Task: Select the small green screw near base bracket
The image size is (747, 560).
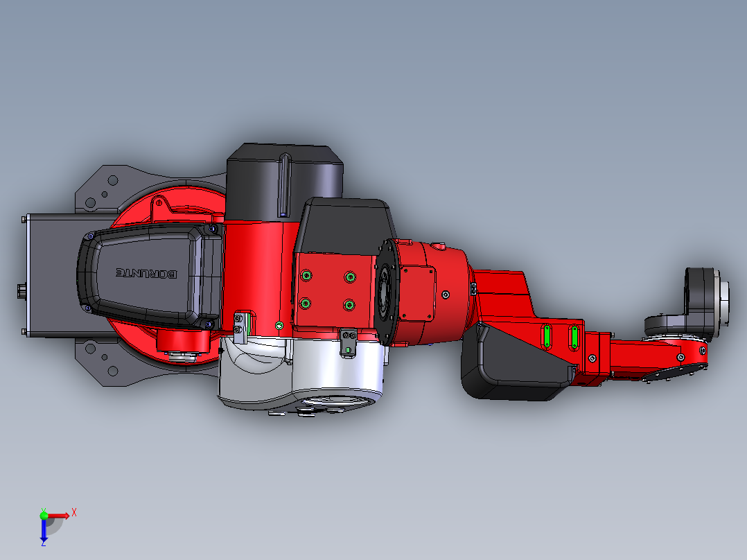Action: (280, 326)
